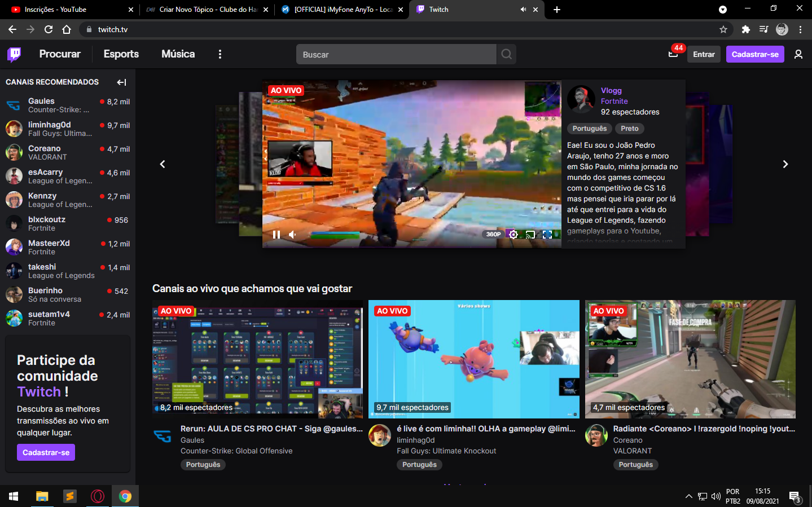Mute the Twitch tab via its speaker icon

(523, 10)
